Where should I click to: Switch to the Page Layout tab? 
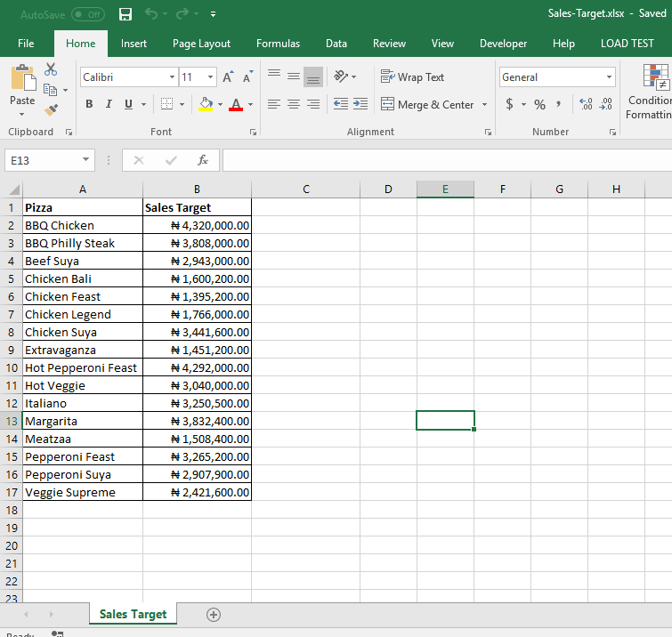click(201, 44)
